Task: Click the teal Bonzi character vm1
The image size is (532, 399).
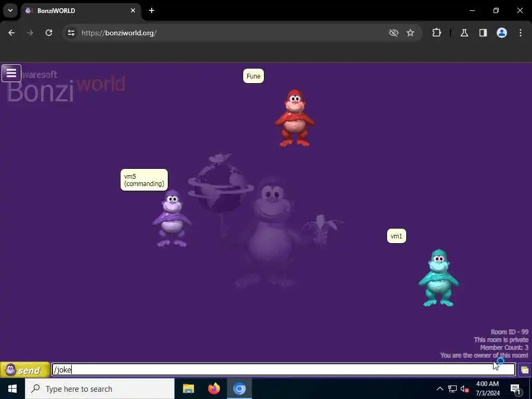Action: coord(438,278)
